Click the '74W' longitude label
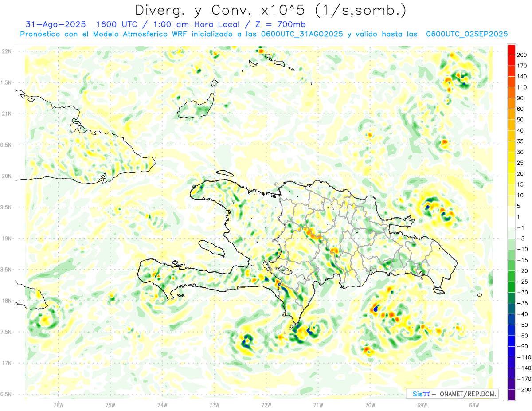532x411 pixels. [162, 405]
